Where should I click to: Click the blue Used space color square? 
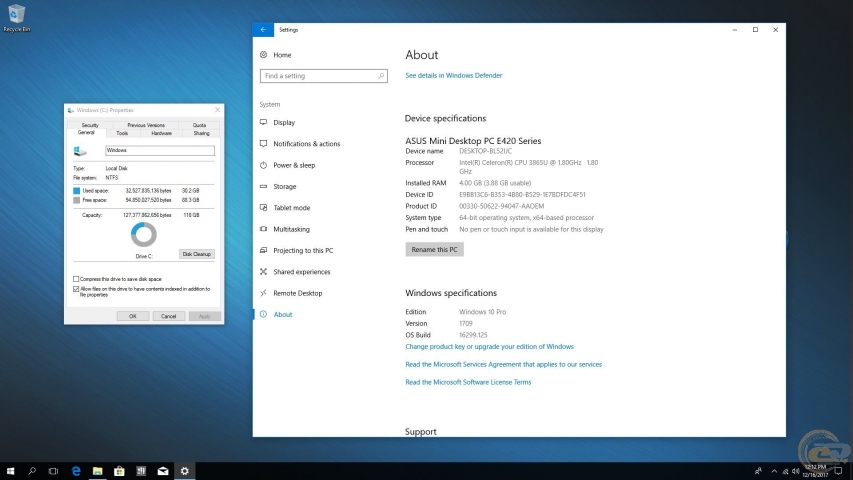coord(77,191)
